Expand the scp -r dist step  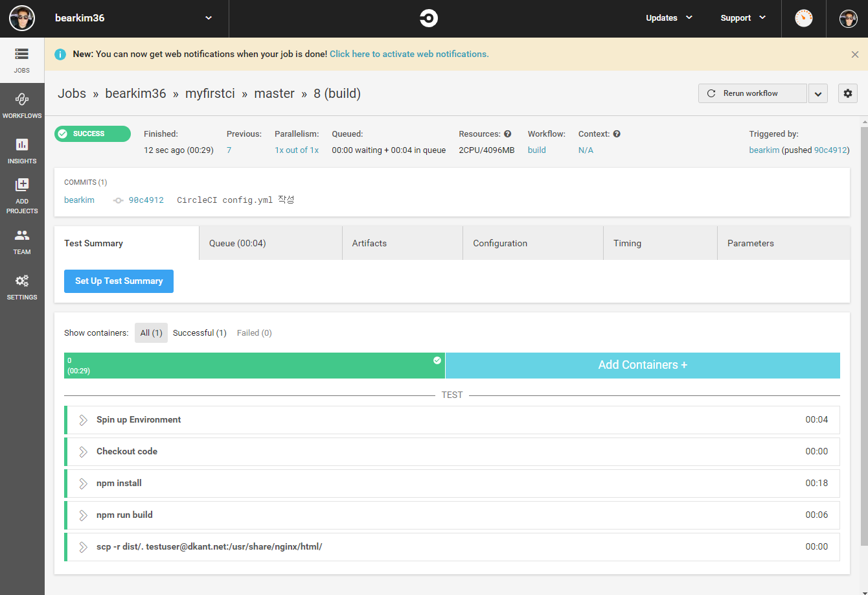tap(83, 547)
